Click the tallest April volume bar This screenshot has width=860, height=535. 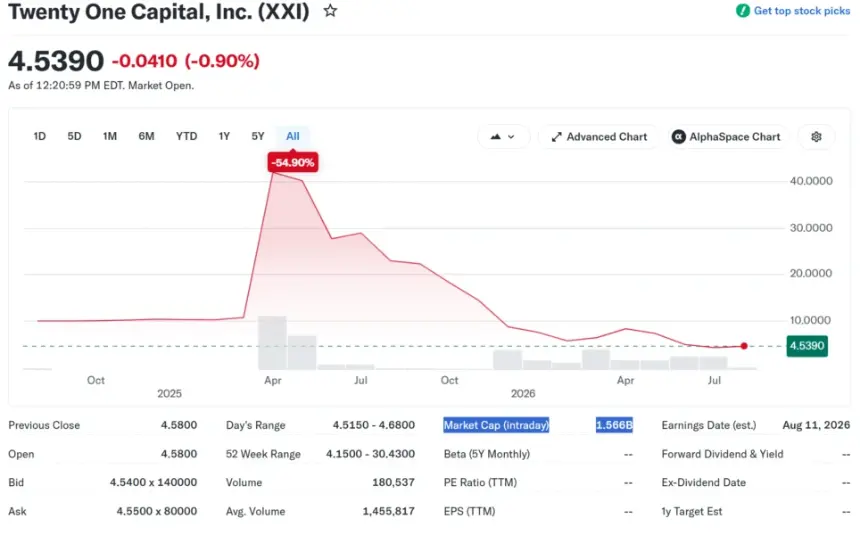pos(272,342)
